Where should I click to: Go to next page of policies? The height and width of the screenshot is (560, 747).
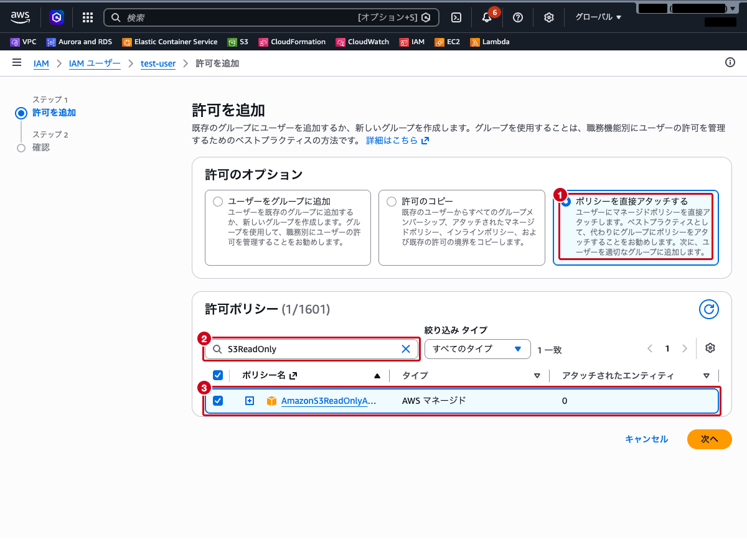point(685,348)
